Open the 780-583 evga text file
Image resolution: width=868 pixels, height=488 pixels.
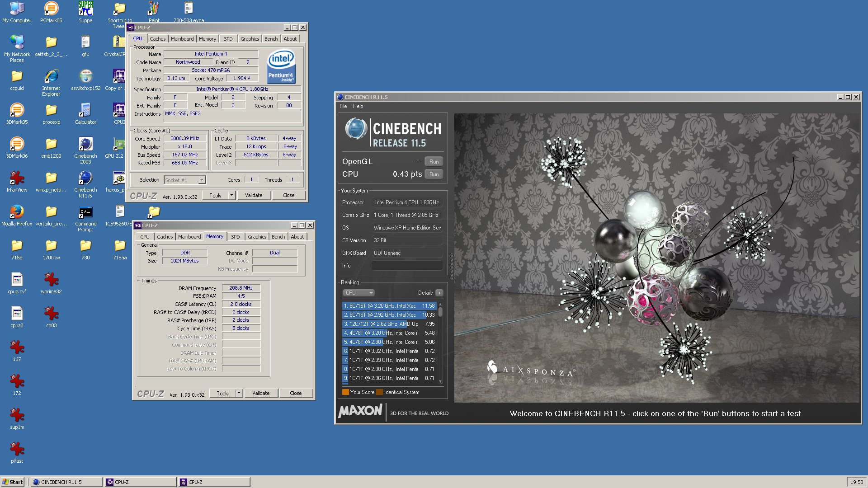(189, 12)
